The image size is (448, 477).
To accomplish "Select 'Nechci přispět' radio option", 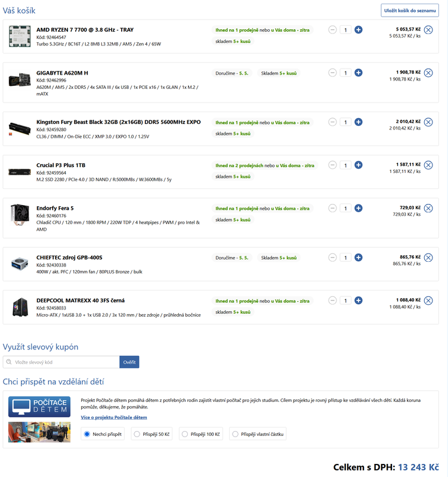I will pyautogui.click(x=87, y=434).
